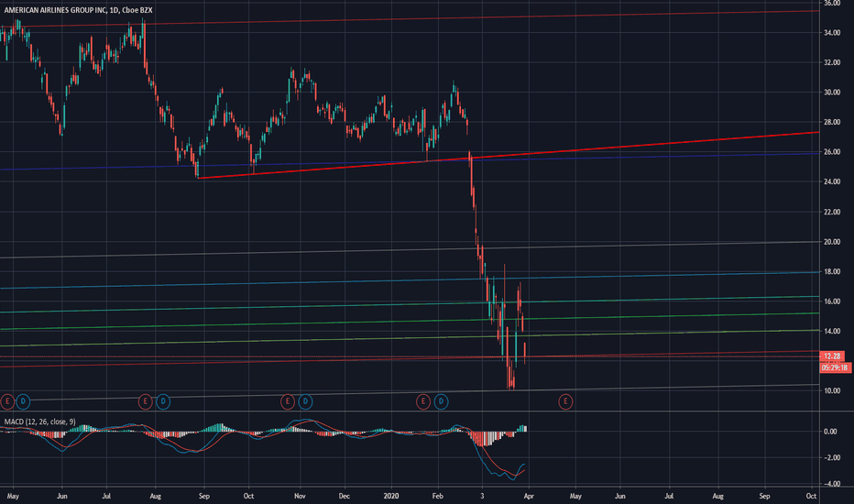Click the dividend 'D' marker above the Nov label
854x504 pixels.
(305, 402)
